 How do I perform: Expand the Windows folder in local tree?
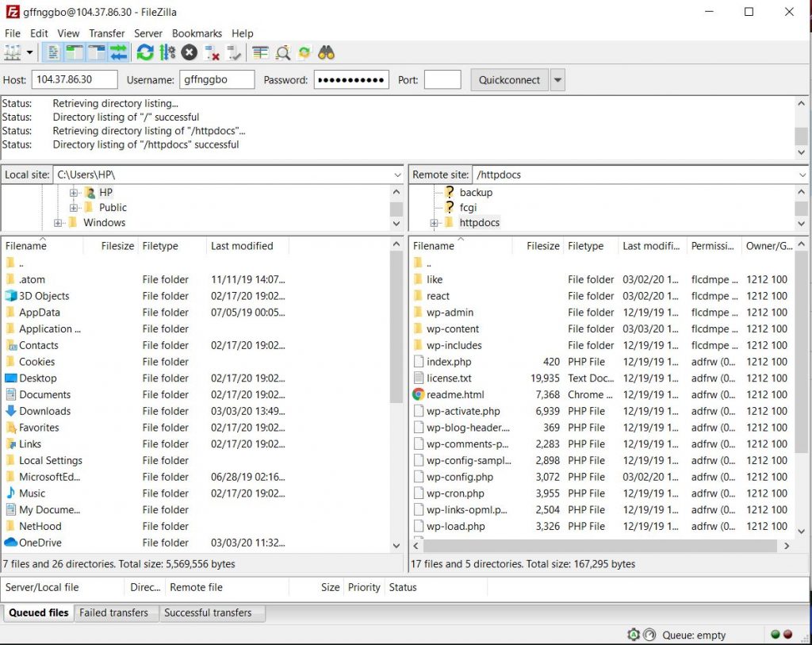coord(58,223)
